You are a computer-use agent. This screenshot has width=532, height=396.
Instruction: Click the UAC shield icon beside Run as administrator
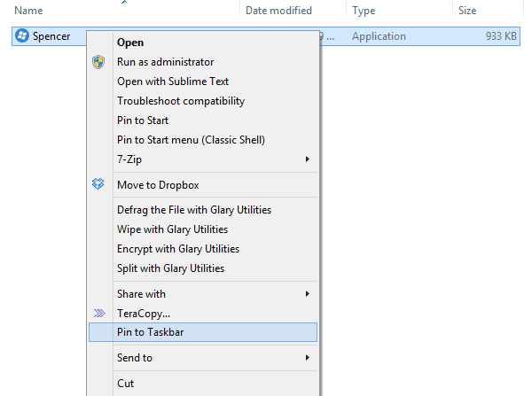tap(98, 62)
